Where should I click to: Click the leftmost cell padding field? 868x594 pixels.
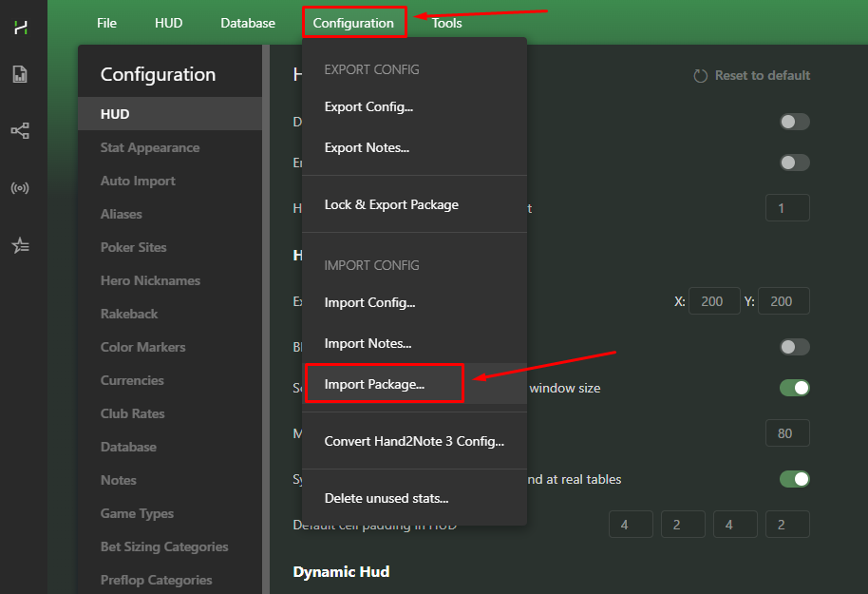coord(631,525)
